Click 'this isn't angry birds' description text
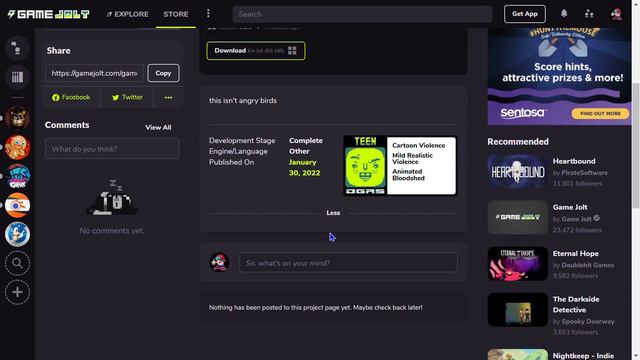This screenshot has height=360, width=640. tap(243, 100)
